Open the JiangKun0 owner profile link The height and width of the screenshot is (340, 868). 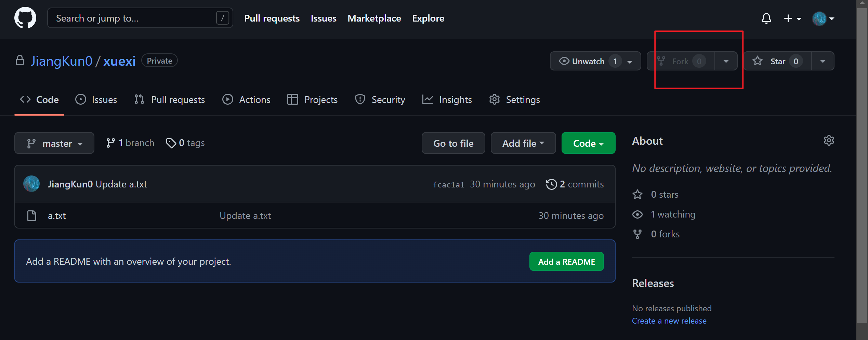click(x=62, y=61)
